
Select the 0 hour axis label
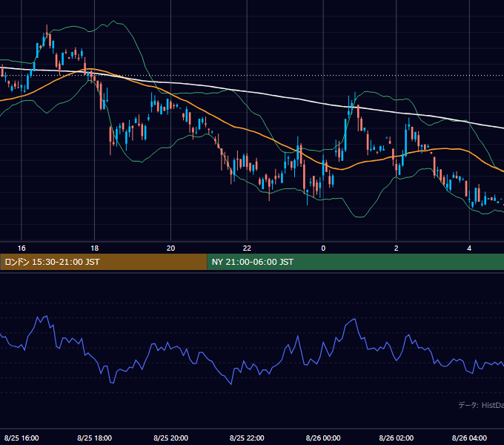323,248
